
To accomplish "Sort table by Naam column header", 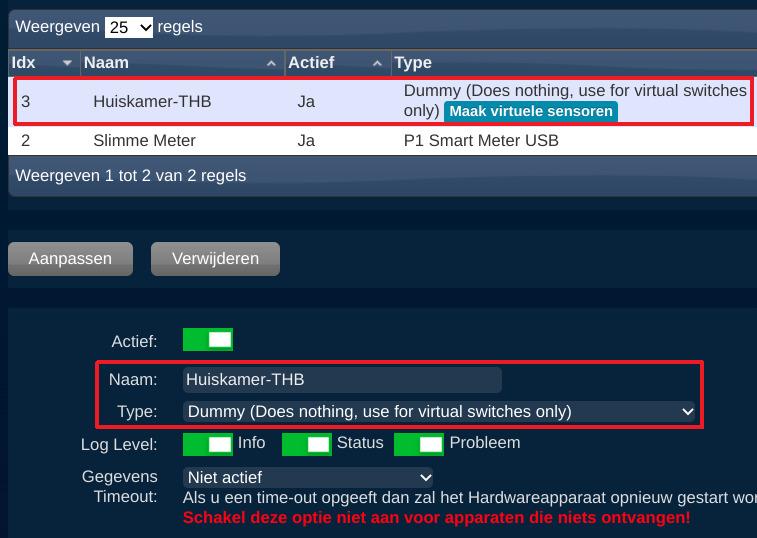I will click(182, 63).
